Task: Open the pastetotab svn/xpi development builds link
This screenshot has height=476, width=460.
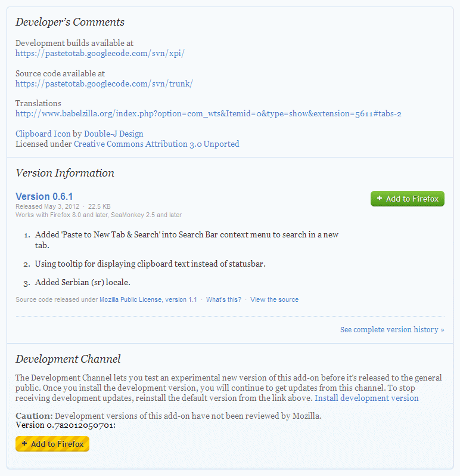Action: click(x=100, y=54)
